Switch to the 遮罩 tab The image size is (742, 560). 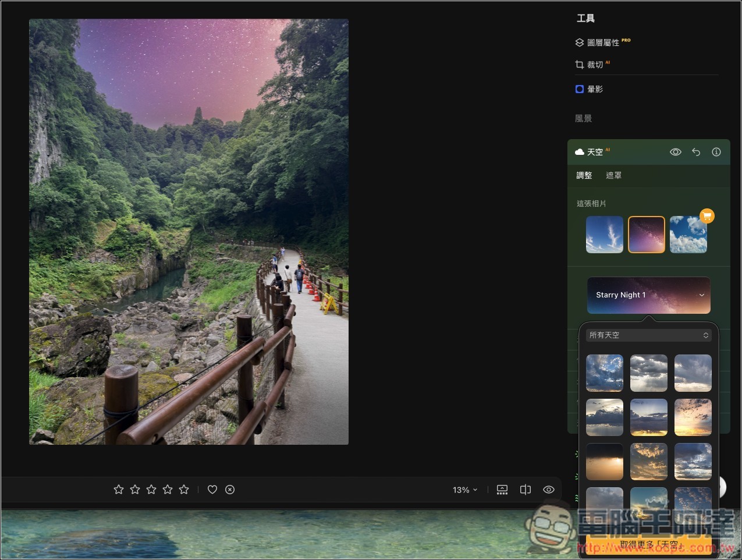613,175
